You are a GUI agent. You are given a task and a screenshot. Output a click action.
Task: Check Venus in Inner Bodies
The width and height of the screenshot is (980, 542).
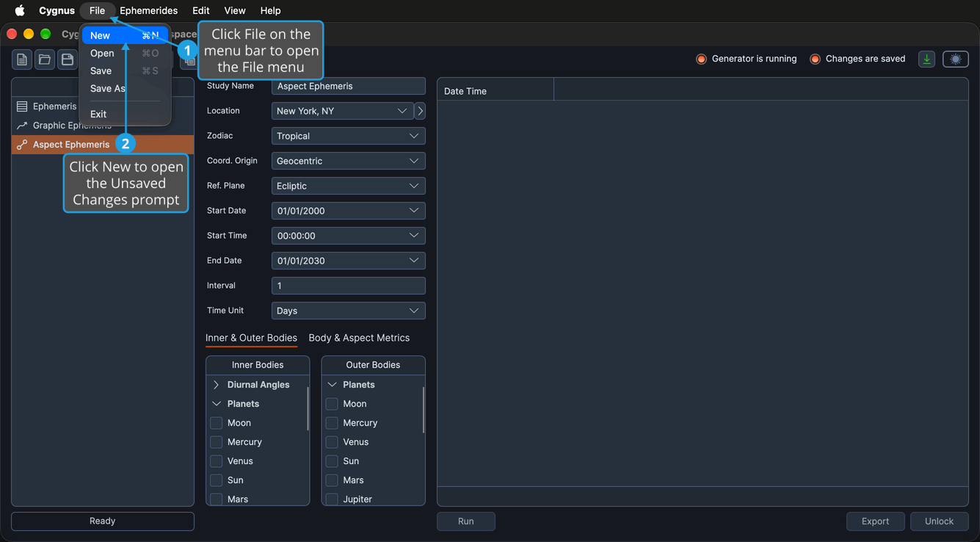tap(217, 461)
